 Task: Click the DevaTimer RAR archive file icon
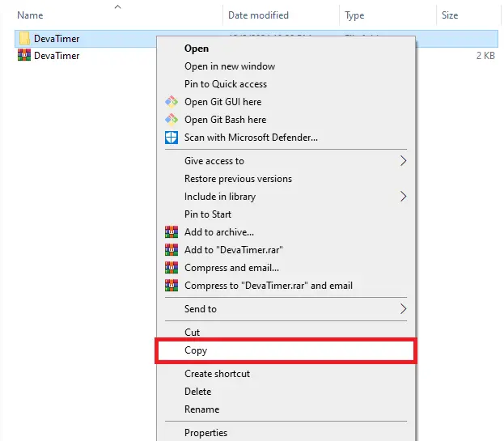(23, 56)
